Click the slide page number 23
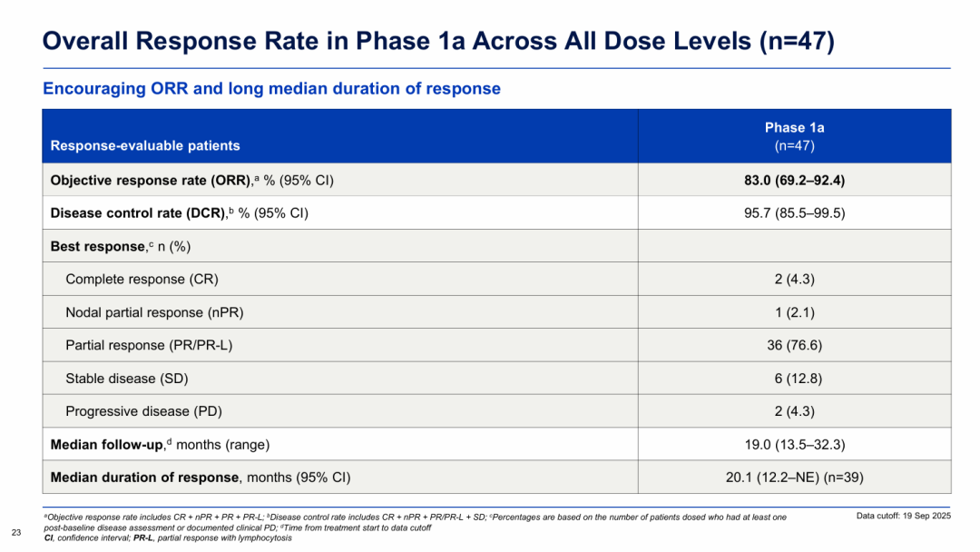The image size is (980, 552). tap(15, 531)
